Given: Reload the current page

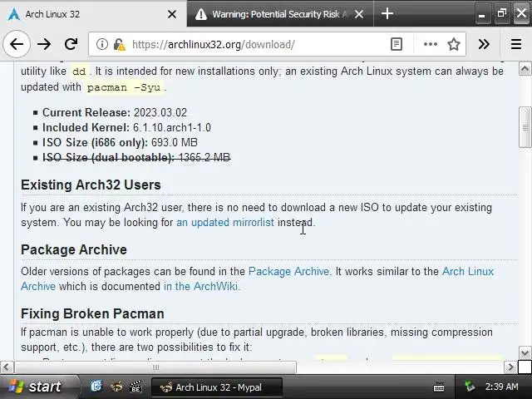Looking at the screenshot, I should [71, 45].
